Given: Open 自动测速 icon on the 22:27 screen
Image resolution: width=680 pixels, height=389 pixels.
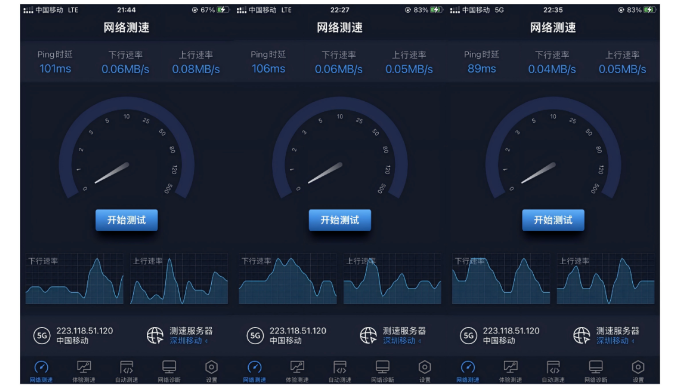Looking at the screenshot, I should pos(340,367).
